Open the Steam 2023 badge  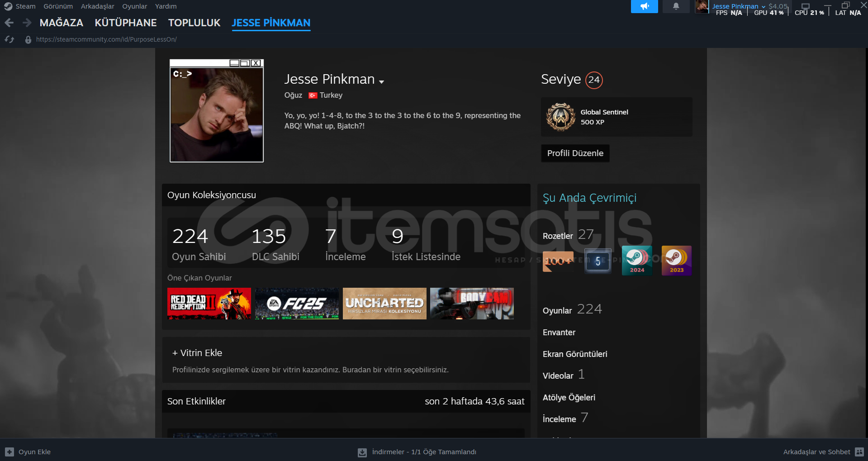(677, 261)
